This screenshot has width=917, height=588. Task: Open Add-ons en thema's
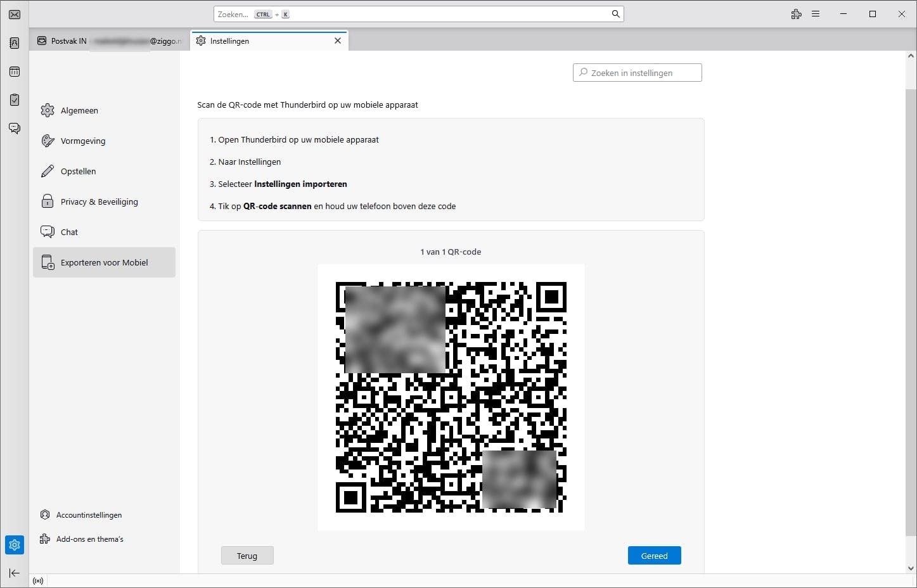tap(90, 539)
